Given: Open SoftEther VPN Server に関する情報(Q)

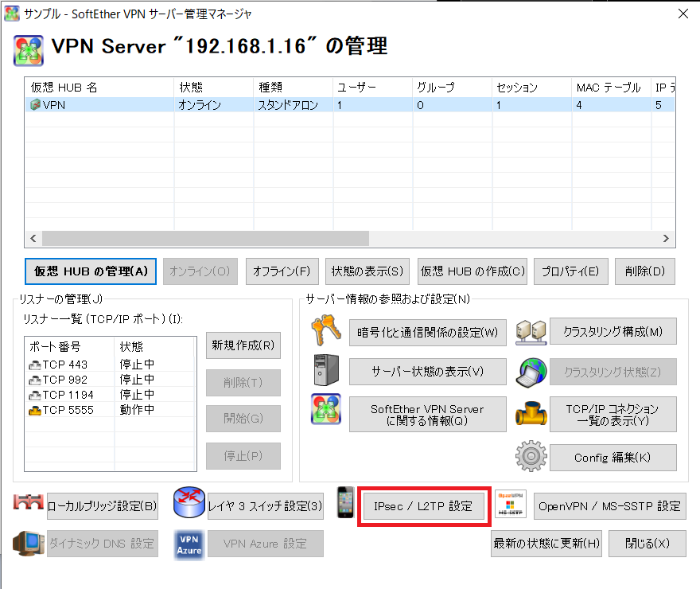Looking at the screenshot, I should coord(428,415).
